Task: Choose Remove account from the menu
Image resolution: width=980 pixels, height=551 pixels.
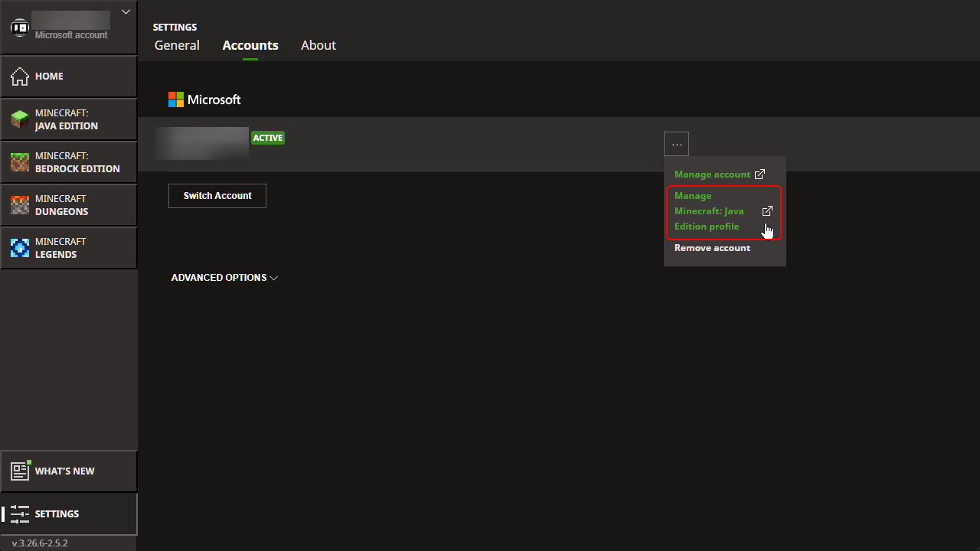Action: tap(712, 248)
